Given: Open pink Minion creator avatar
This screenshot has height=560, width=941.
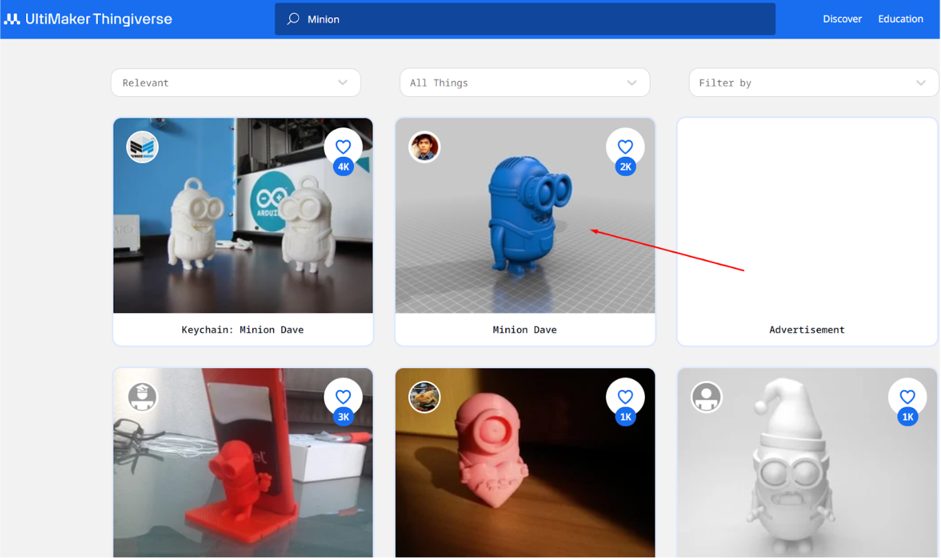Looking at the screenshot, I should coord(425,398).
